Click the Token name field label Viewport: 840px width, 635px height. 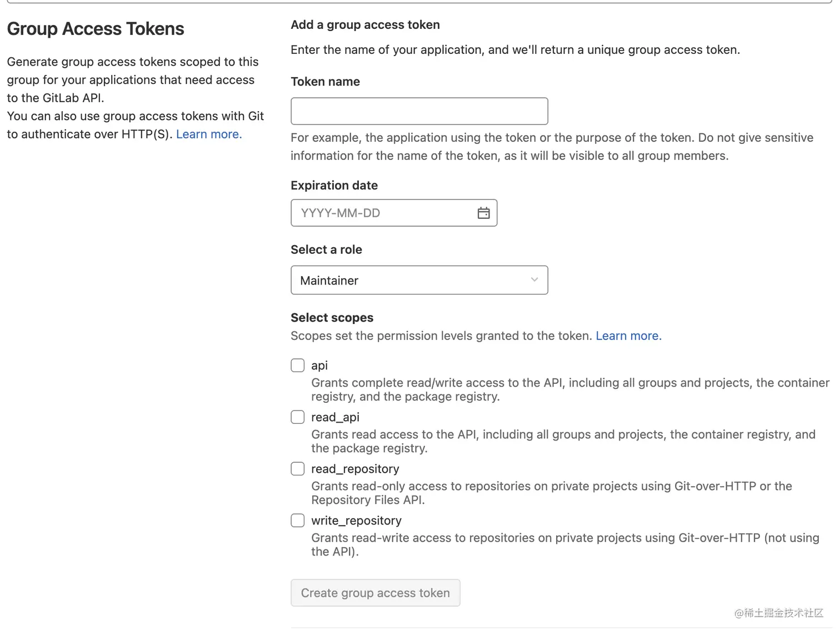pos(325,82)
